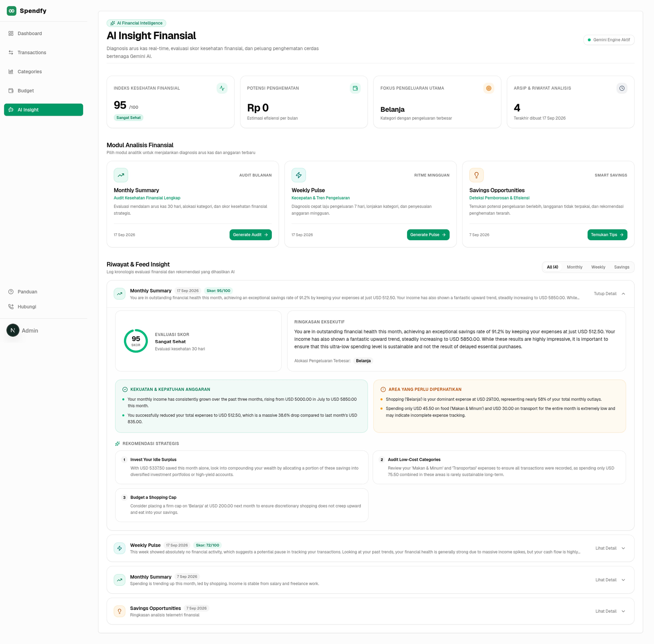Image resolution: width=654 pixels, height=644 pixels.
Task: Click the Skor: 95/100 badge
Action: point(219,291)
